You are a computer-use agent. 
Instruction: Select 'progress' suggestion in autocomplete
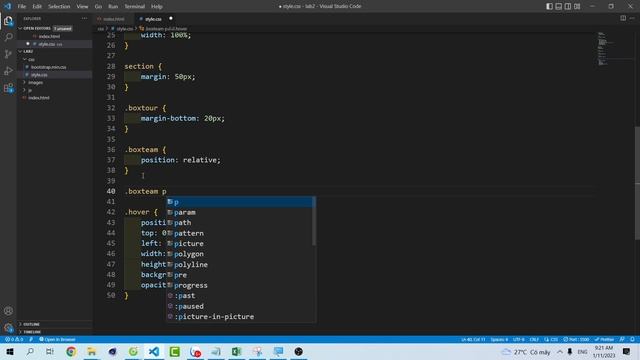point(239,285)
